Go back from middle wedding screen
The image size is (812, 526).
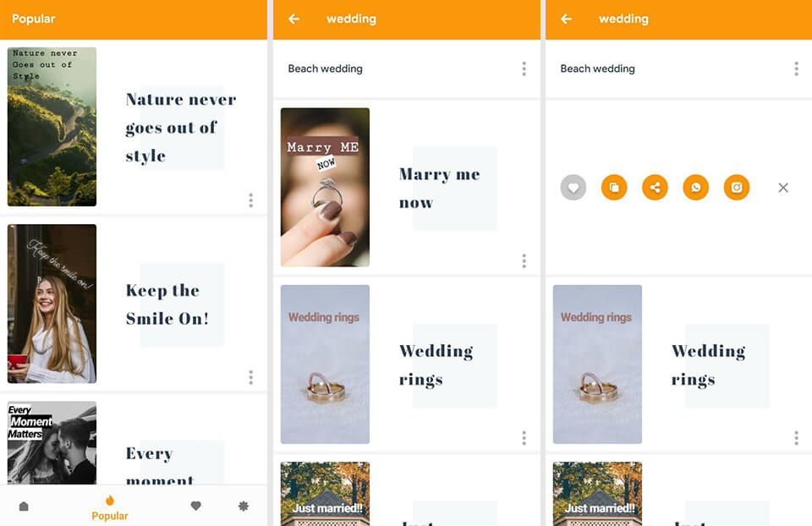tap(294, 19)
